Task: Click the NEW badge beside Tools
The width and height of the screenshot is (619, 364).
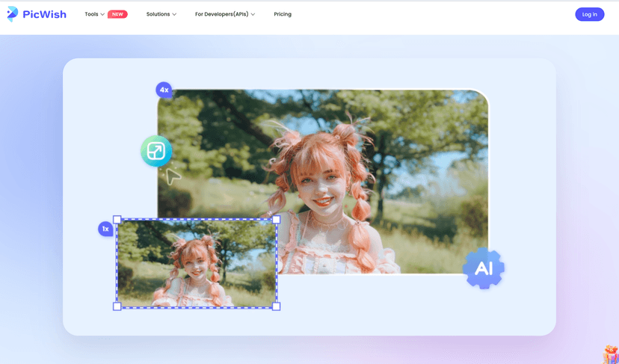Action: pyautogui.click(x=117, y=14)
